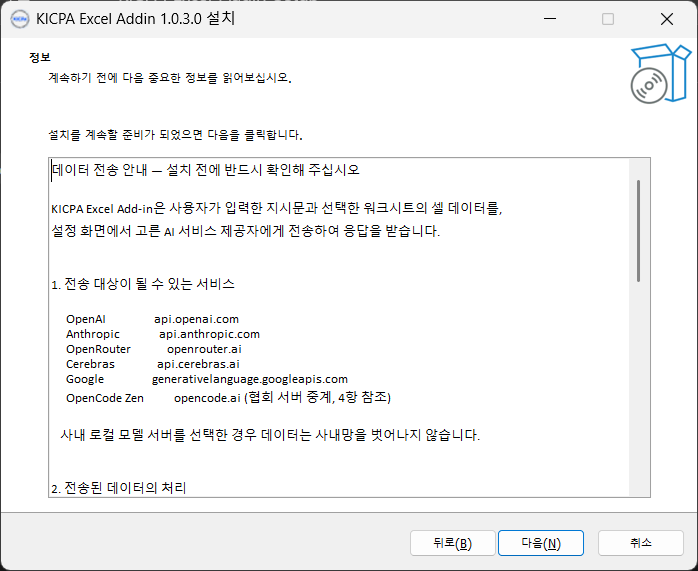Click the line '설정 화면에서 고른 AI 서비스'
Screen dimensions: 698x571
click(x=245, y=231)
